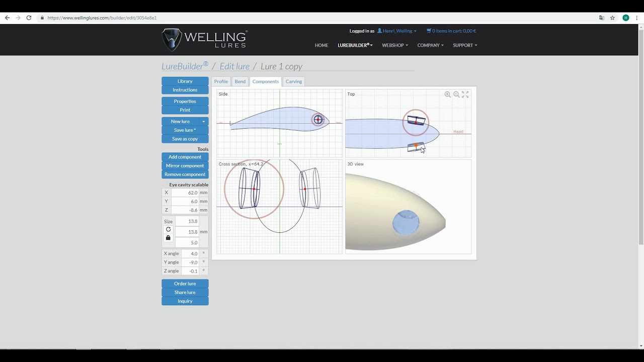644x362 pixels.
Task: Zoom out of the Top view
Action: coord(456,94)
